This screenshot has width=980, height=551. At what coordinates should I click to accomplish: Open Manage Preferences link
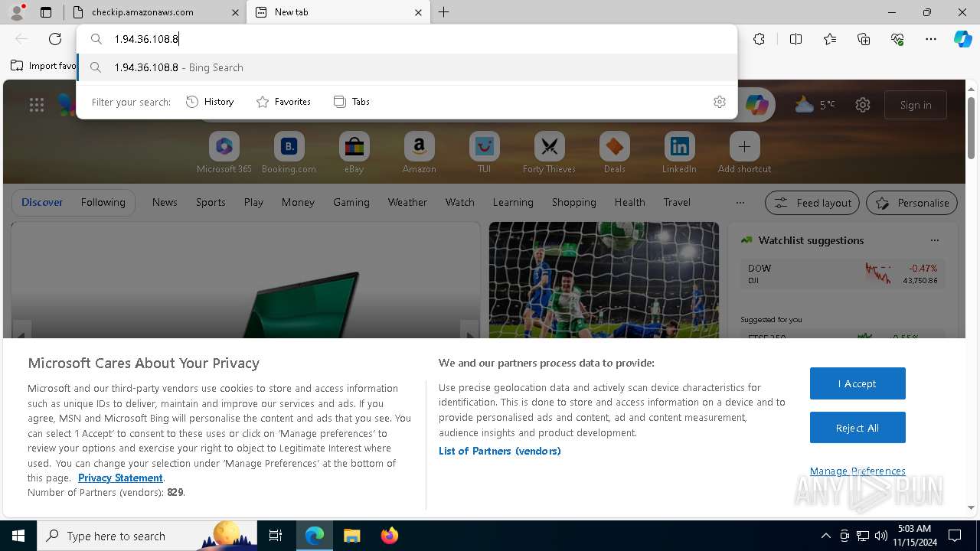(857, 471)
